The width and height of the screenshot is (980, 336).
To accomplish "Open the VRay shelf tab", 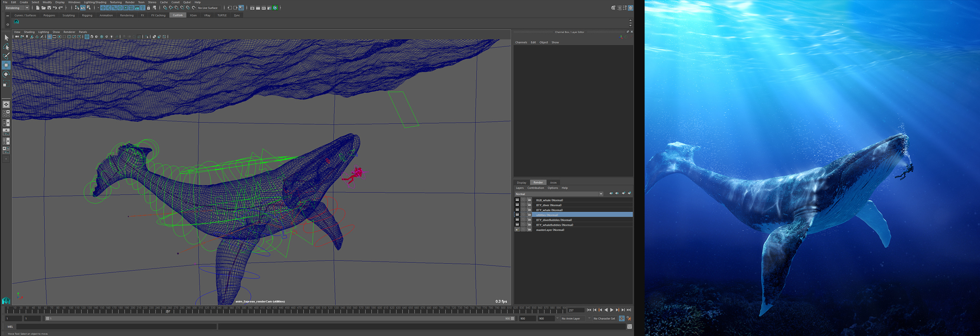I will coord(207,15).
